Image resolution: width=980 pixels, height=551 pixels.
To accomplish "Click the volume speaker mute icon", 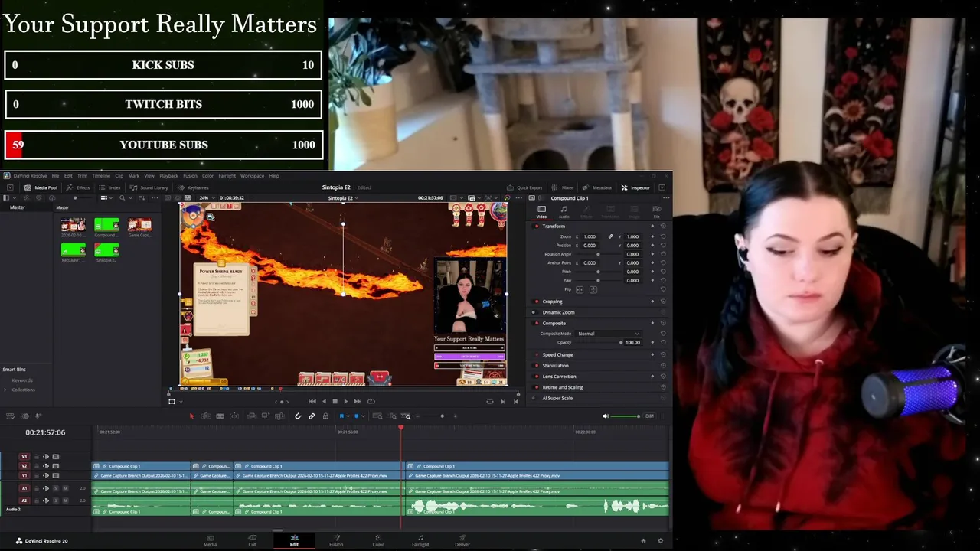I will point(606,416).
